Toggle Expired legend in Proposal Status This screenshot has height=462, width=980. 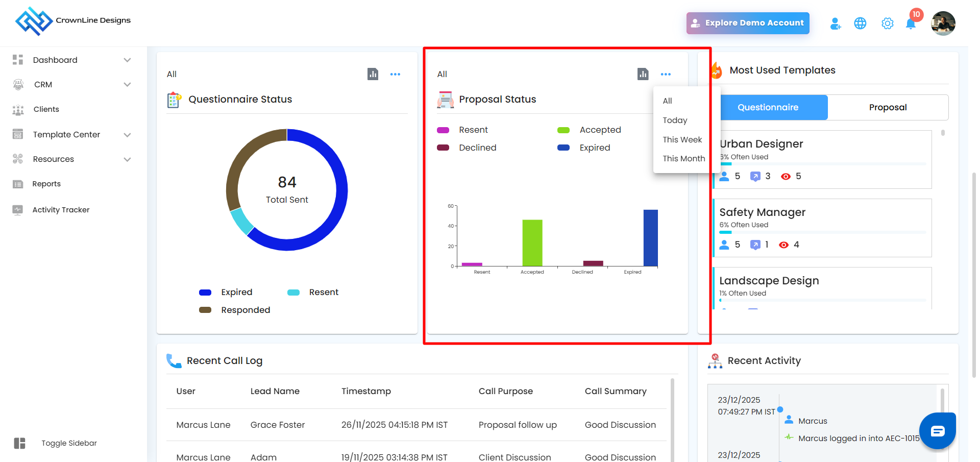coord(583,148)
